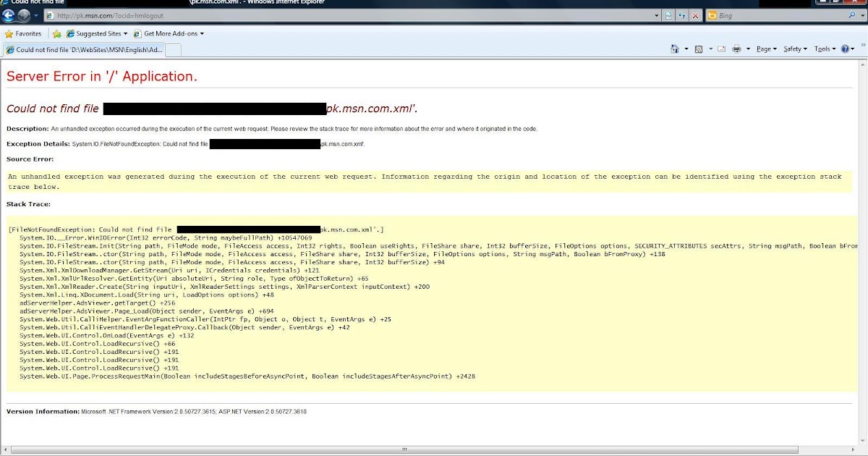Go back with the Back arrow button
Screen dimensions: 868x456
pyautogui.click(x=9, y=15)
